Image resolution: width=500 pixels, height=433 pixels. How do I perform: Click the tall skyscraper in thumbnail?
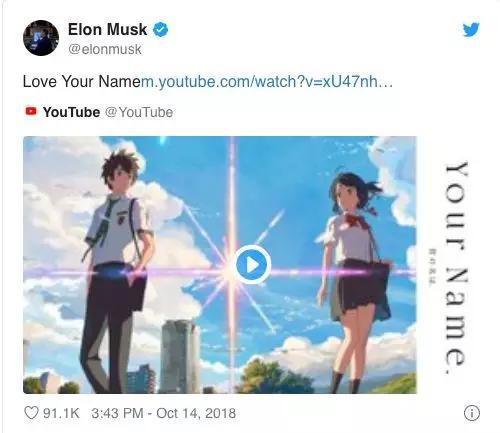[180, 356]
